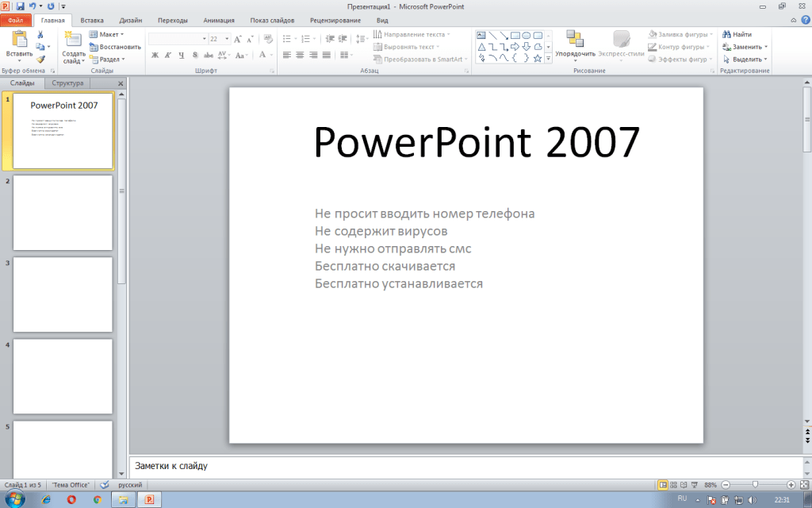This screenshot has width=812, height=508.
Task: Switch to the Структура outline tab
Action: click(x=67, y=83)
